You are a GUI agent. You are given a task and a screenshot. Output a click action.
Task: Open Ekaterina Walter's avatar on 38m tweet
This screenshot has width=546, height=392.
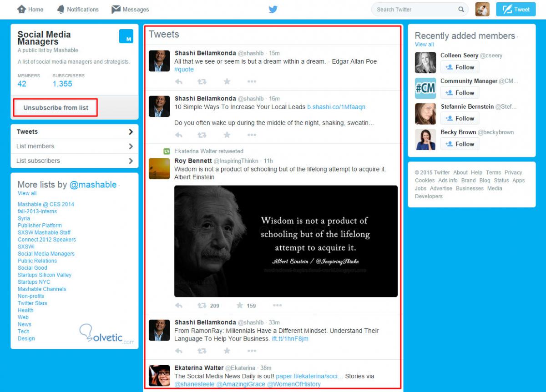coord(159,375)
